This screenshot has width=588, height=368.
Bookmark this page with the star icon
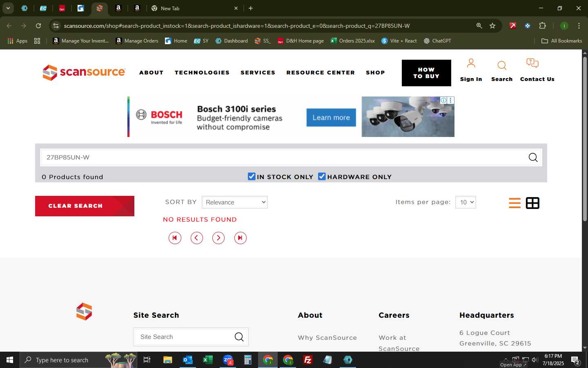point(492,26)
